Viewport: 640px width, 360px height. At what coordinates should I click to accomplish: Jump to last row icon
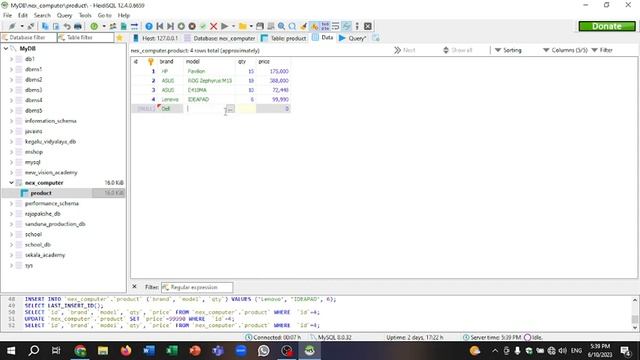[170, 26]
